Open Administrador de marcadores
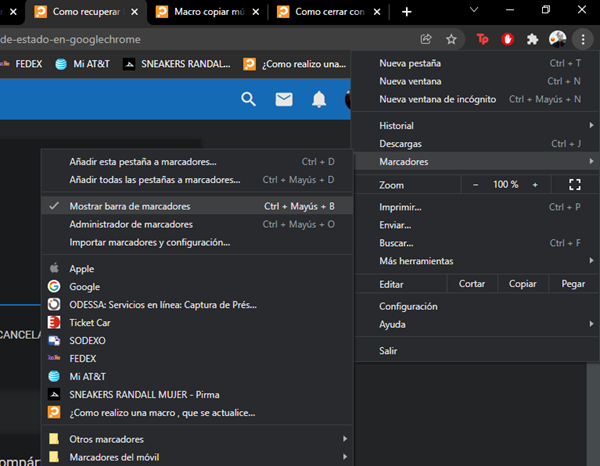Screen dimensions: 600x466 tap(131, 224)
